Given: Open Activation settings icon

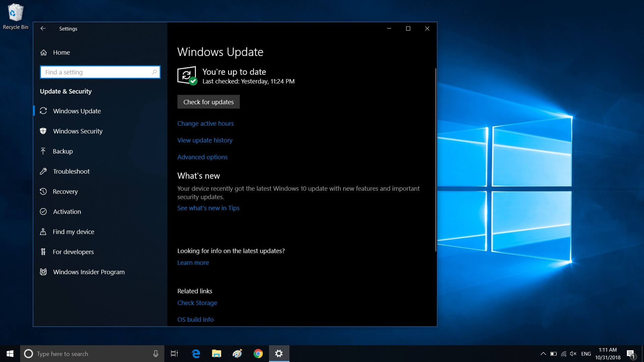Looking at the screenshot, I should tap(43, 211).
